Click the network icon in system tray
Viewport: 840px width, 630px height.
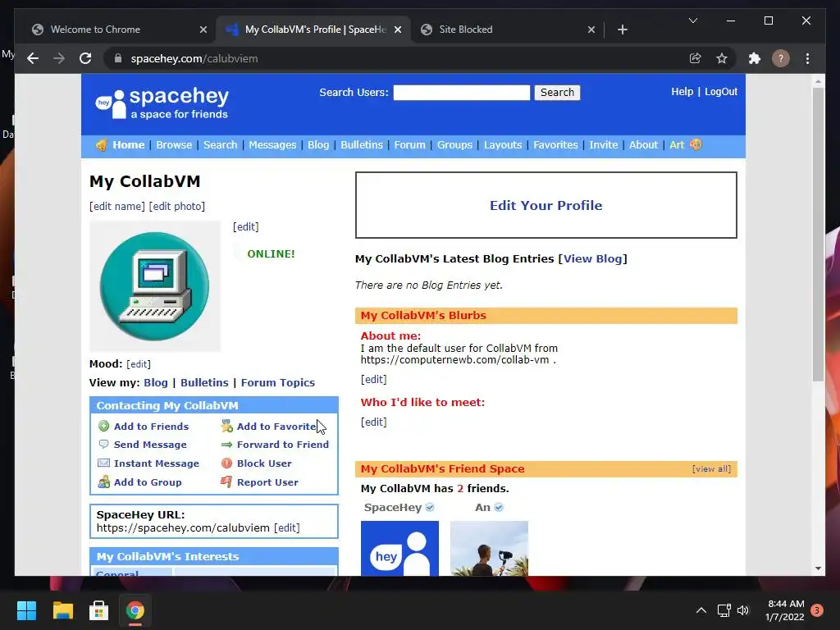click(x=724, y=610)
